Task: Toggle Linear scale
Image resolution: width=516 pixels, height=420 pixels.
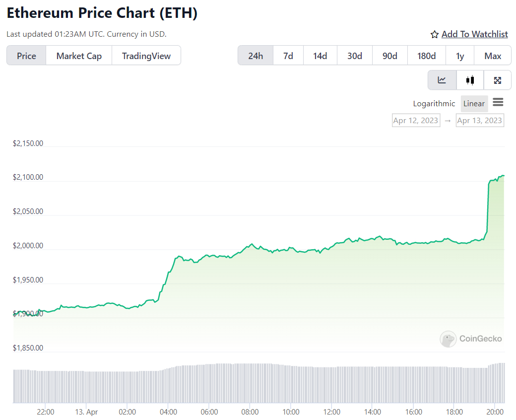Action: point(474,104)
